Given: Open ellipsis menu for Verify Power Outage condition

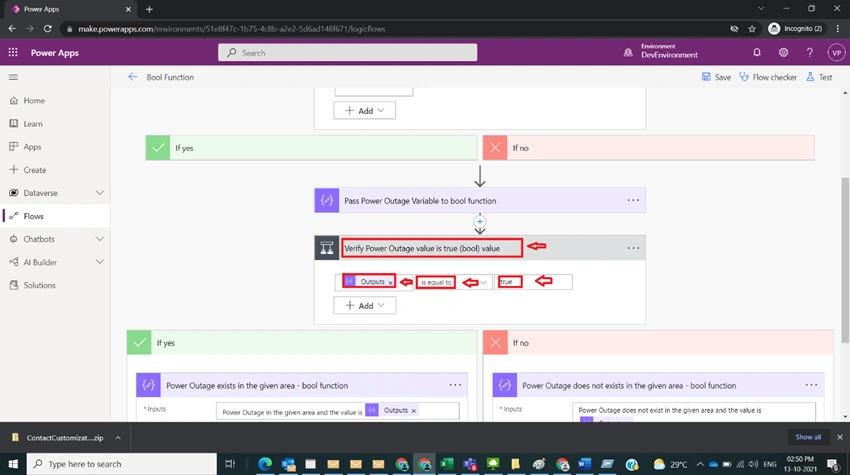Looking at the screenshot, I should 633,248.
